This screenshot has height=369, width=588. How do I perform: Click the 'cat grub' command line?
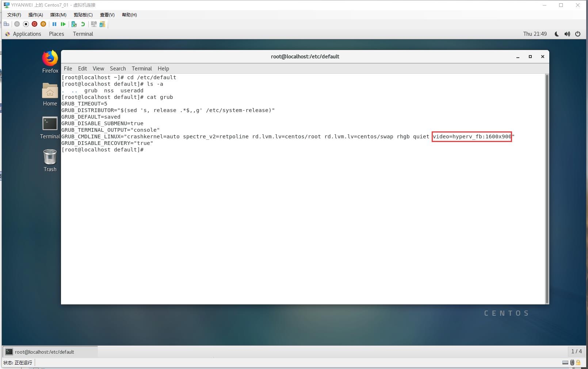pyautogui.click(x=117, y=97)
